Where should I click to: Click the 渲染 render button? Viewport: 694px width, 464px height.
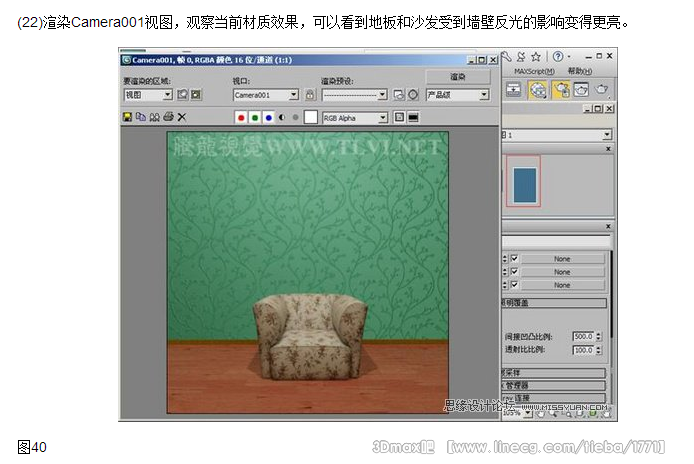pos(457,76)
